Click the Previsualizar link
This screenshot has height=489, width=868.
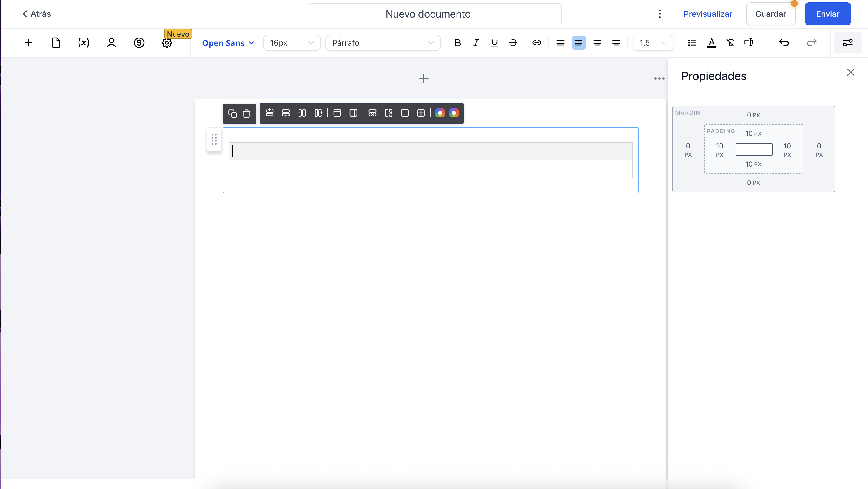pyautogui.click(x=708, y=14)
